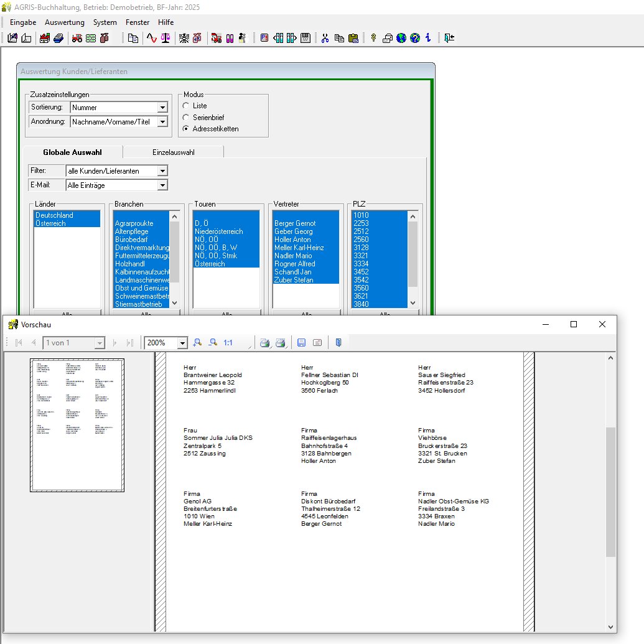Open the 200% zoom level dropdown
The height and width of the screenshot is (644, 644).
[182, 343]
